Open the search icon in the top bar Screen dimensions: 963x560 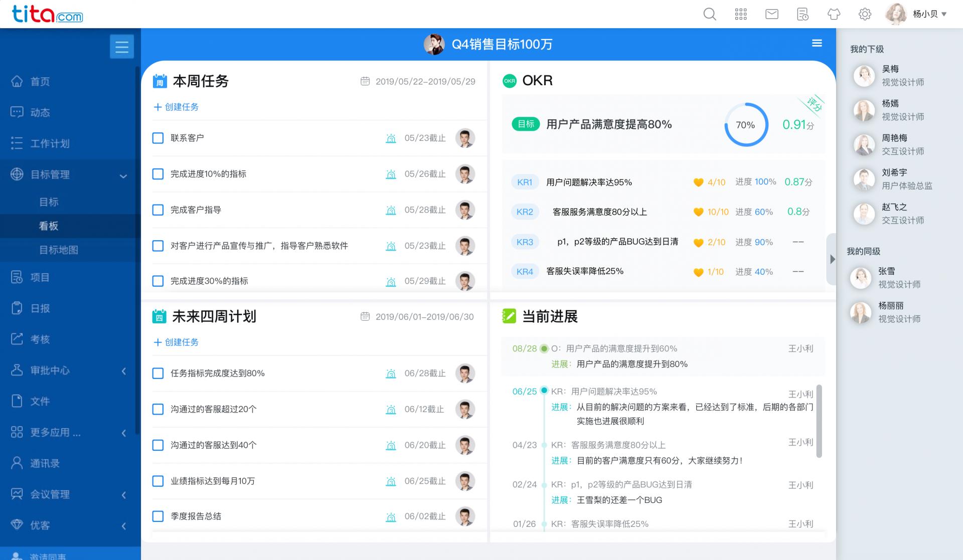710,14
